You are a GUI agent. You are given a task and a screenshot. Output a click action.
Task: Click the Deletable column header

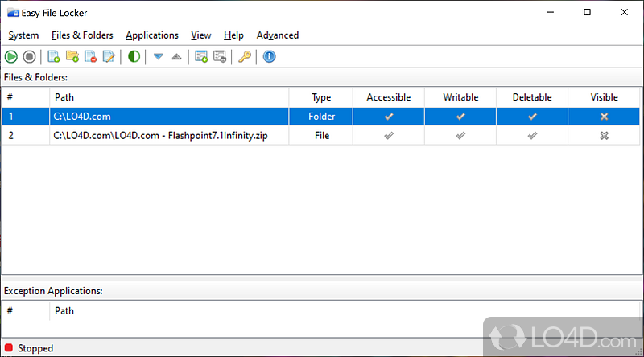[x=532, y=97]
